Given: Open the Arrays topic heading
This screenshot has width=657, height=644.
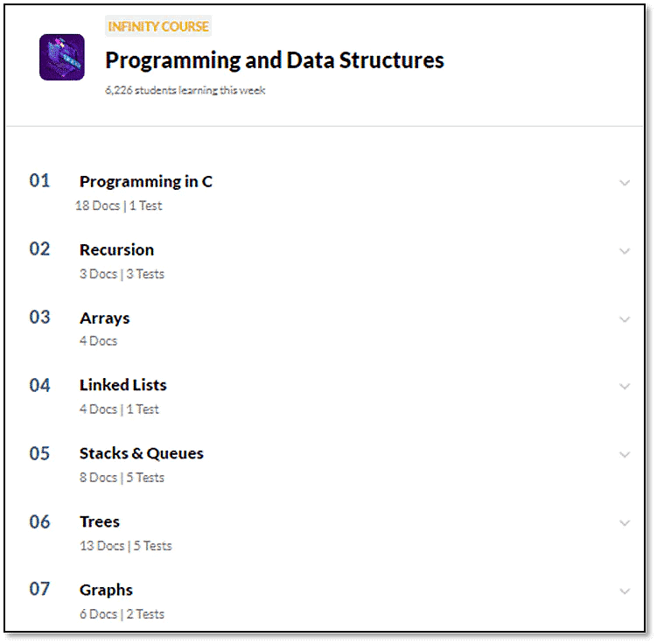Looking at the screenshot, I should [105, 318].
